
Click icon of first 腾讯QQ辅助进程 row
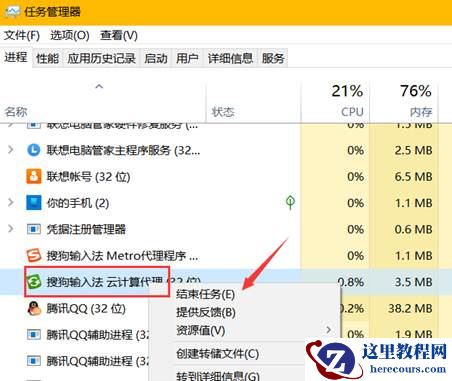point(34,334)
